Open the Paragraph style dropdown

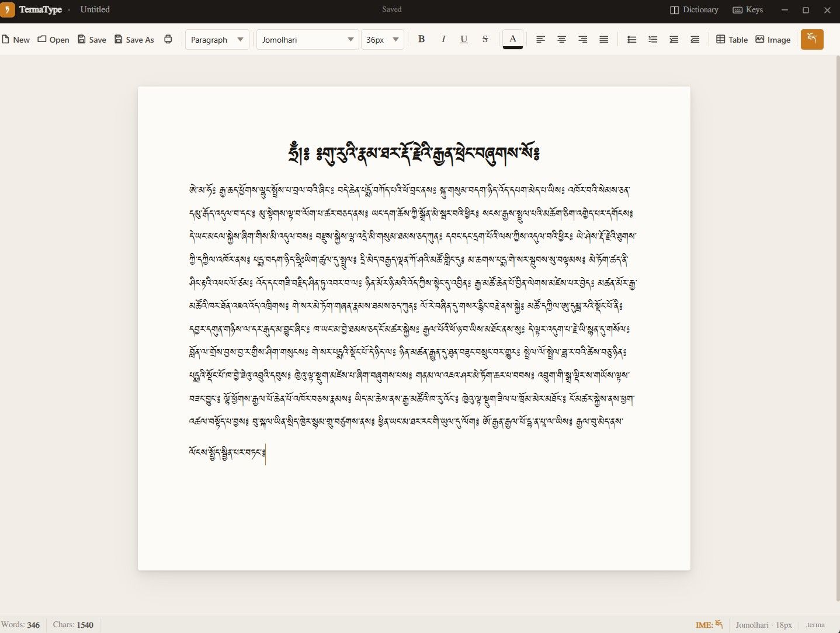tap(217, 39)
